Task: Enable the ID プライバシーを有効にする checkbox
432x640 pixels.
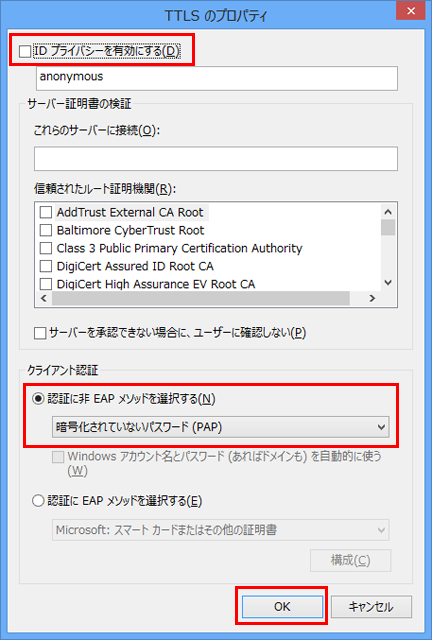Action: pyautogui.click(x=25, y=51)
